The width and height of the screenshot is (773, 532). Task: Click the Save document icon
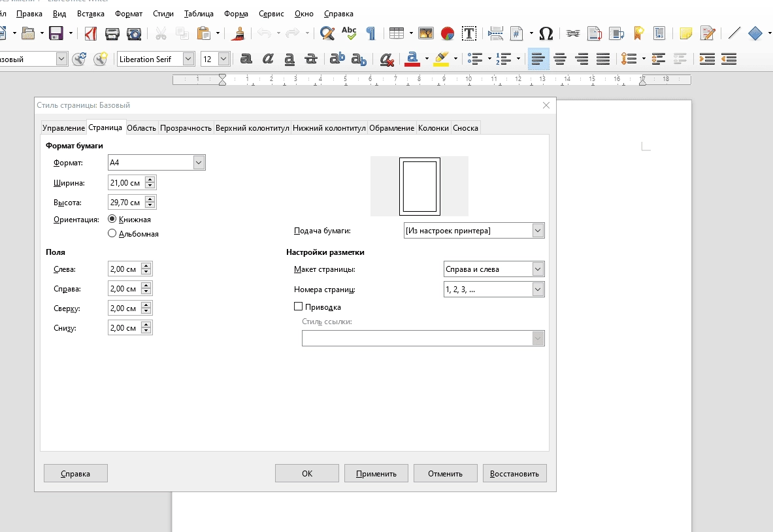(x=56, y=33)
